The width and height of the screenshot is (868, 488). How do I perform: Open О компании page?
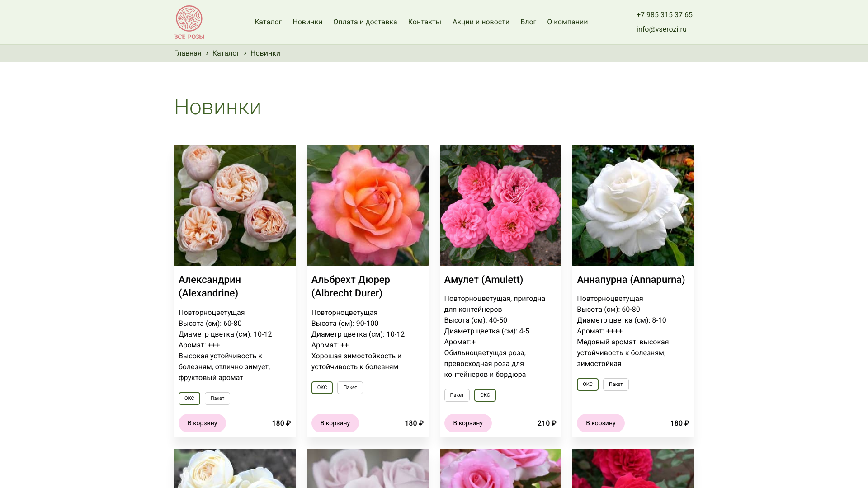click(x=567, y=22)
